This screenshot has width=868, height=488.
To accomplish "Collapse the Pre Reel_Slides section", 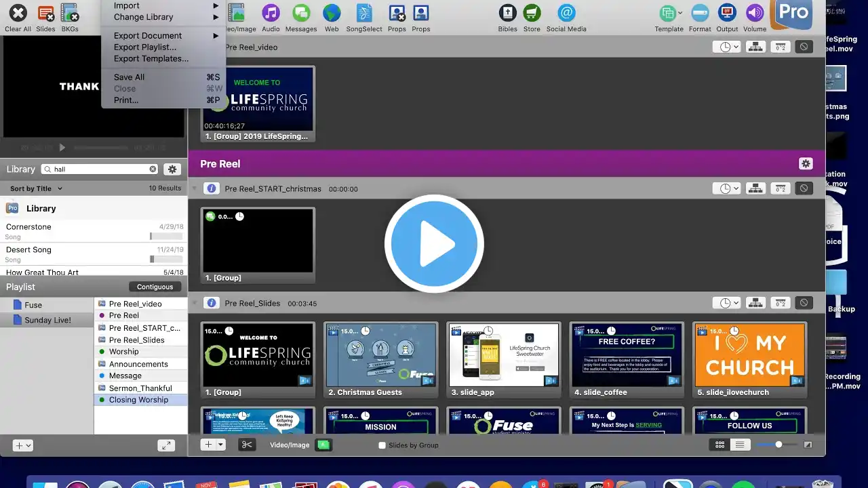I will pos(195,303).
